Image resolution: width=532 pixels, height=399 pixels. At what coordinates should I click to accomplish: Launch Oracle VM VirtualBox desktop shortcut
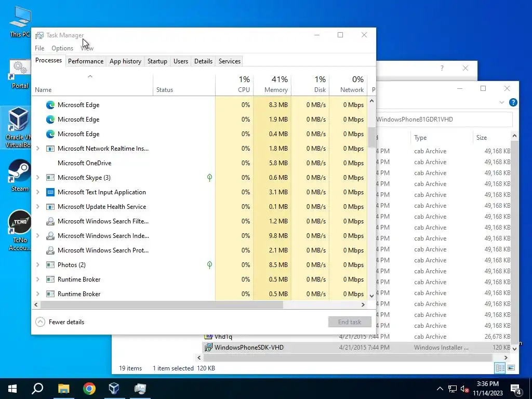(x=17, y=128)
